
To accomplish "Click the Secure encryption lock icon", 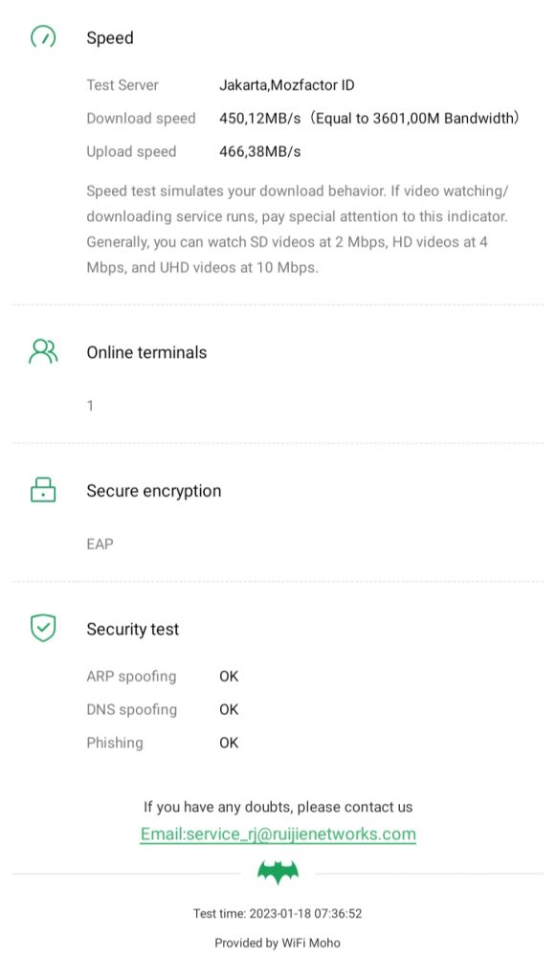I will (43, 490).
